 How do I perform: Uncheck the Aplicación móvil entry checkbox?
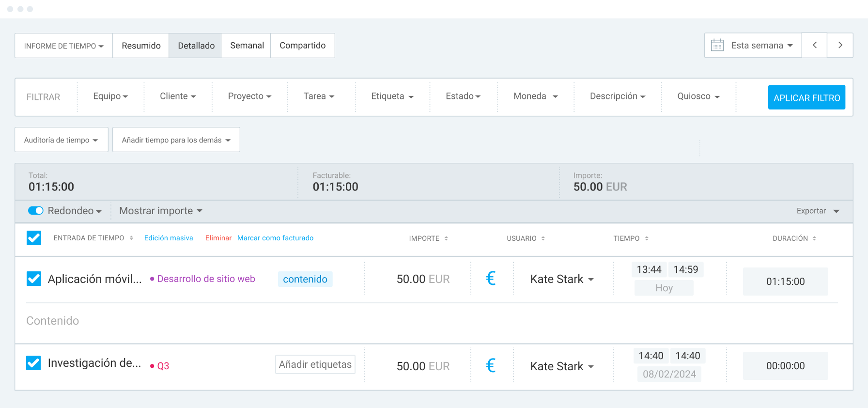pos(34,279)
